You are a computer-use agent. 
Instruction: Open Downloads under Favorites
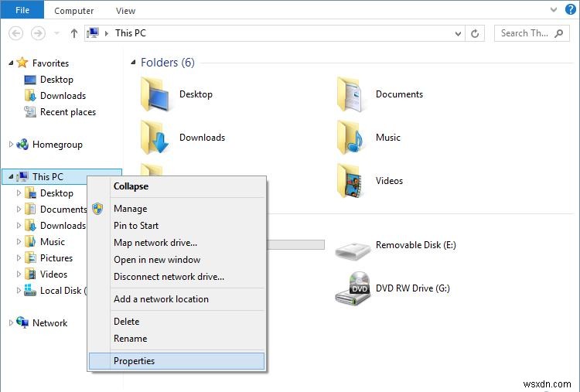(x=63, y=96)
